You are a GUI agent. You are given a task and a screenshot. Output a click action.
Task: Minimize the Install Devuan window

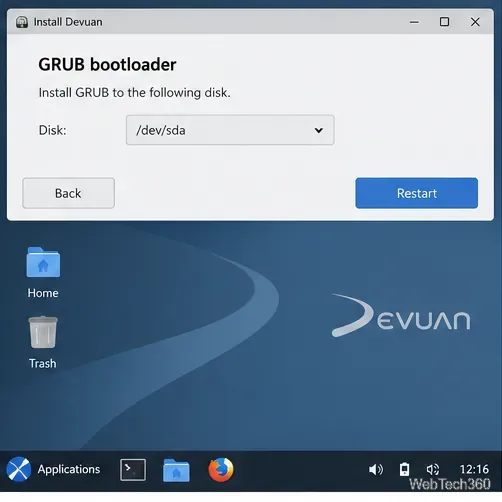pos(414,22)
